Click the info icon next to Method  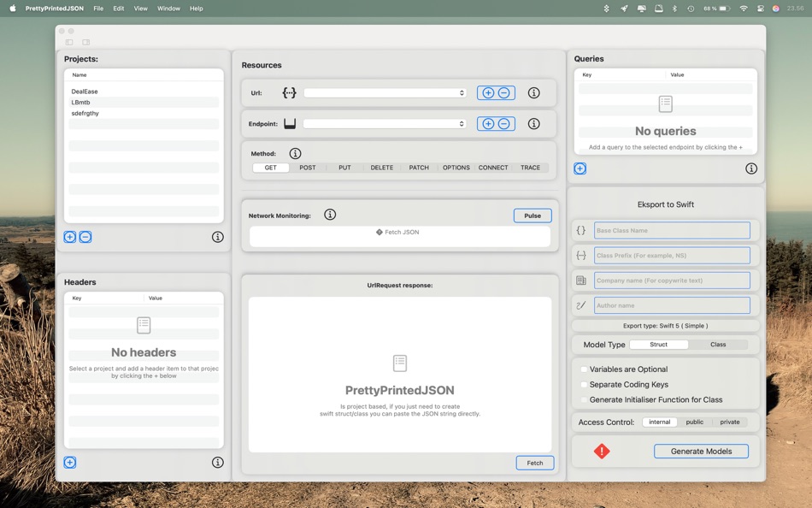pyautogui.click(x=295, y=153)
